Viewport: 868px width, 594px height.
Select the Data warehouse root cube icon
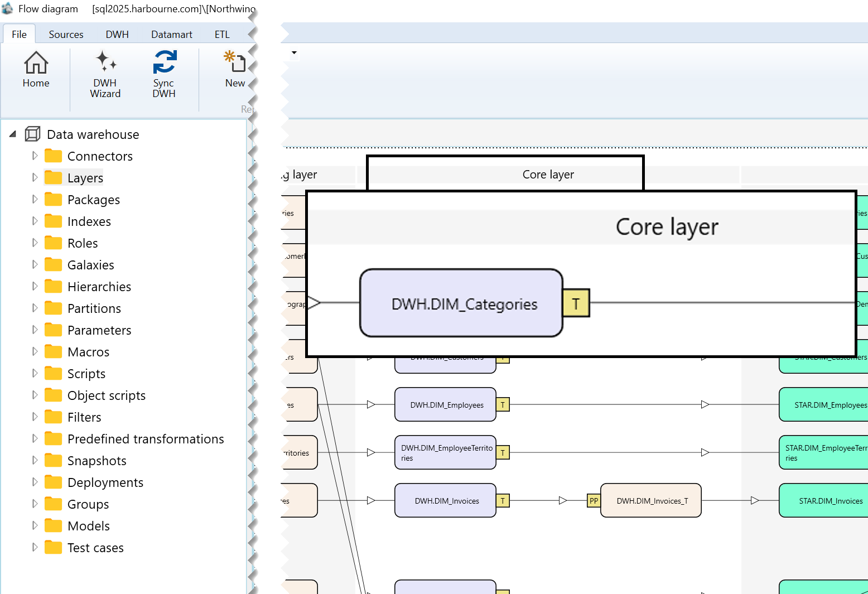click(x=33, y=134)
